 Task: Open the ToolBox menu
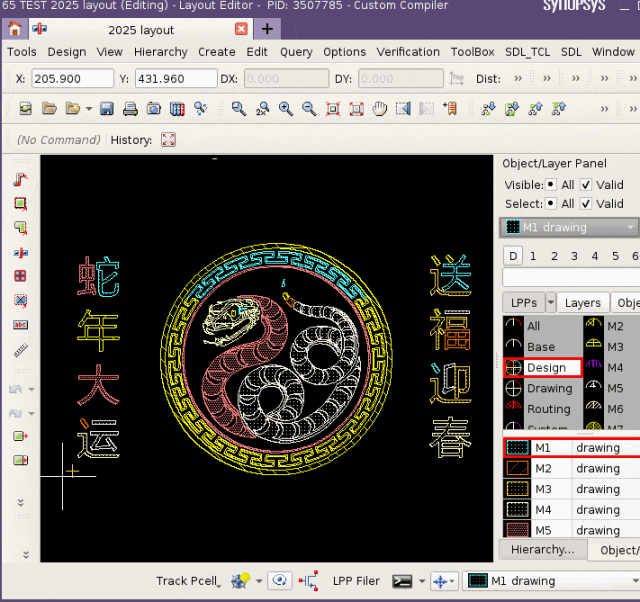click(x=472, y=52)
